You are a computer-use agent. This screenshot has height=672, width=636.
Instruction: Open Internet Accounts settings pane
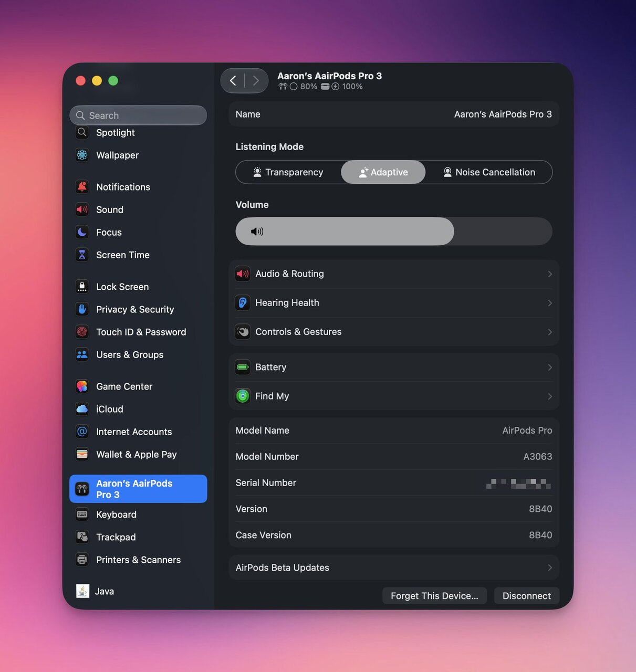pyautogui.click(x=138, y=432)
